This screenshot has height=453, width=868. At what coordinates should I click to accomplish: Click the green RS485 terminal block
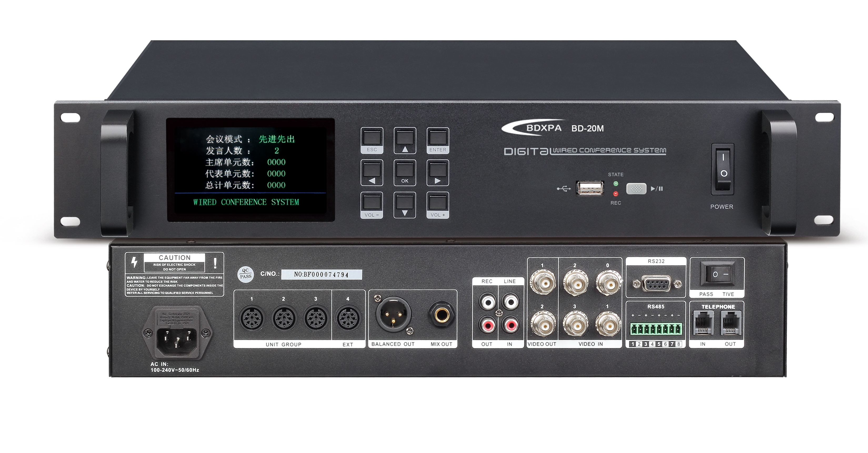[656, 329]
